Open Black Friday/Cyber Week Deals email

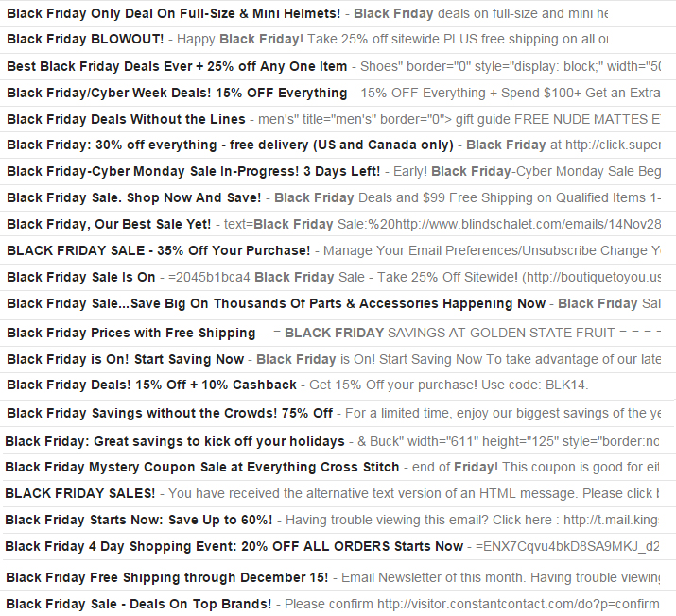click(177, 93)
